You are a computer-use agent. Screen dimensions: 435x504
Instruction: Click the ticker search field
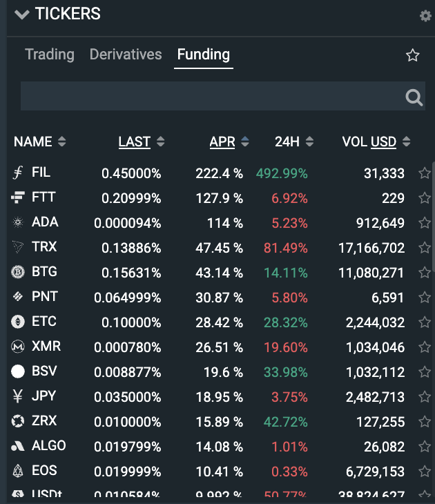[x=223, y=96]
